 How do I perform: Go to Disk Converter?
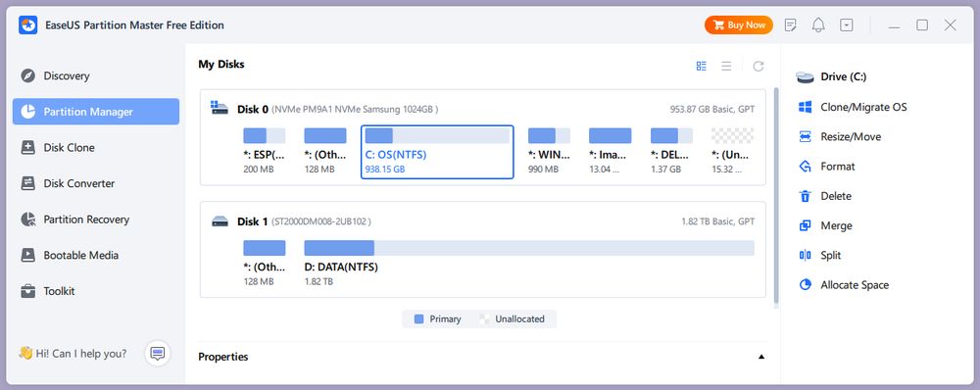point(96,184)
